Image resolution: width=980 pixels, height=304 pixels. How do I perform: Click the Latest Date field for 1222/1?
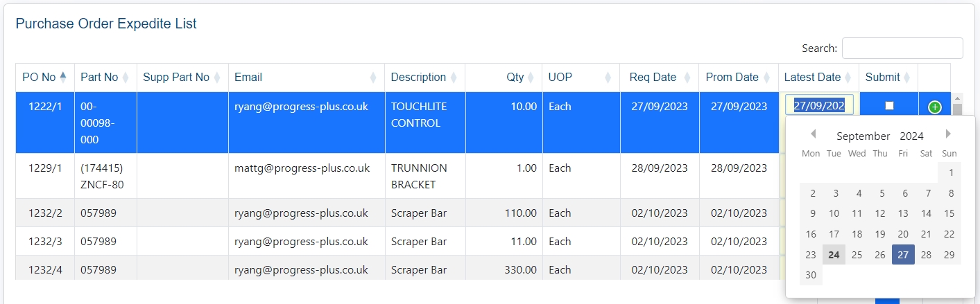click(x=819, y=106)
